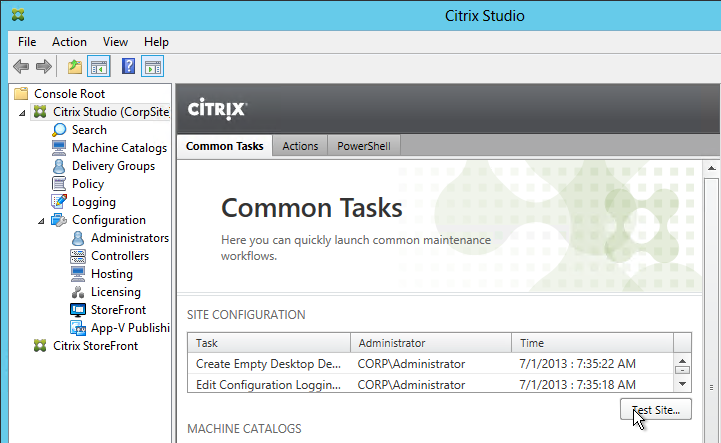This screenshot has width=721, height=443.
Task: Select Logging label in the console tree
Action: (x=94, y=202)
